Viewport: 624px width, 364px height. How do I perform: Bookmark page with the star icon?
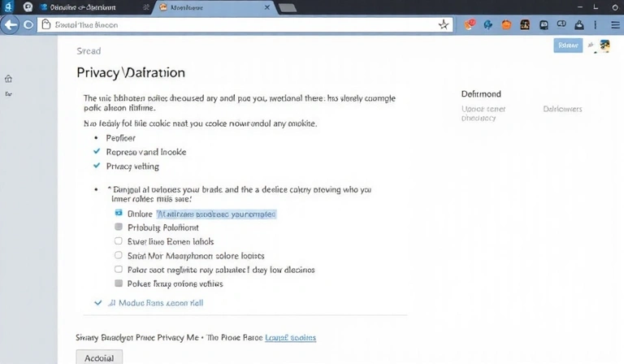point(444,24)
